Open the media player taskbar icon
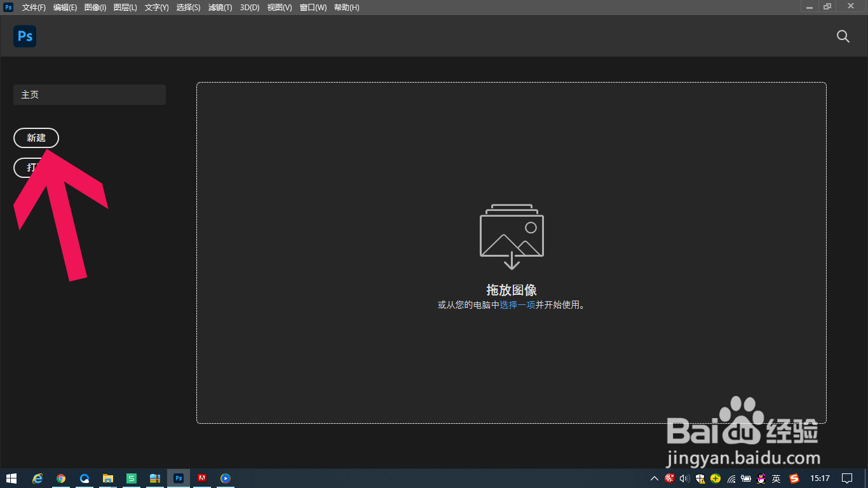 click(226, 478)
